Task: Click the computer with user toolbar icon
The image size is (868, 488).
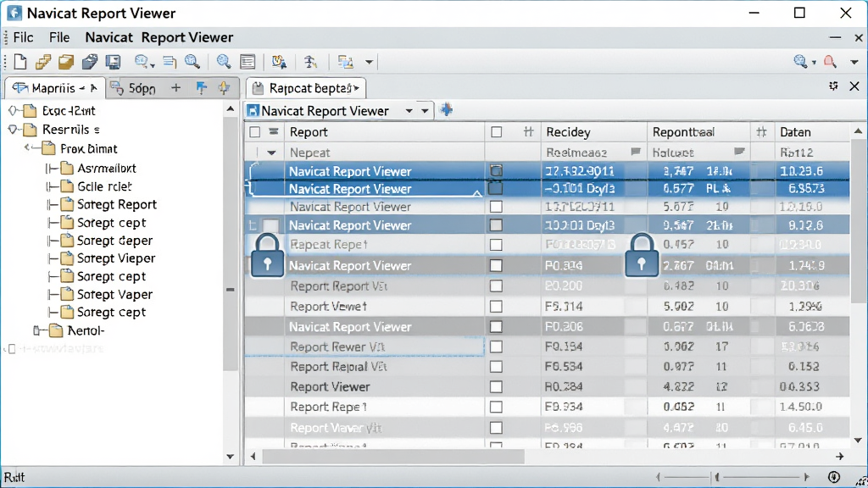Action: click(346, 61)
